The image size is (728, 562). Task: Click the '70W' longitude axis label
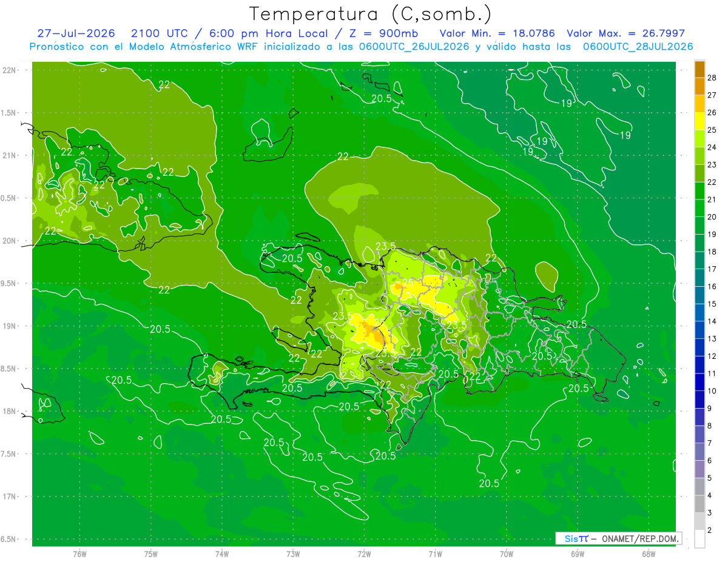coord(507,554)
